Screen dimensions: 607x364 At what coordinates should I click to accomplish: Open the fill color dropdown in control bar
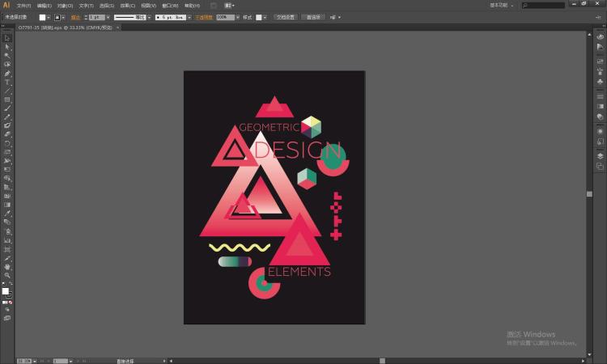click(49, 18)
